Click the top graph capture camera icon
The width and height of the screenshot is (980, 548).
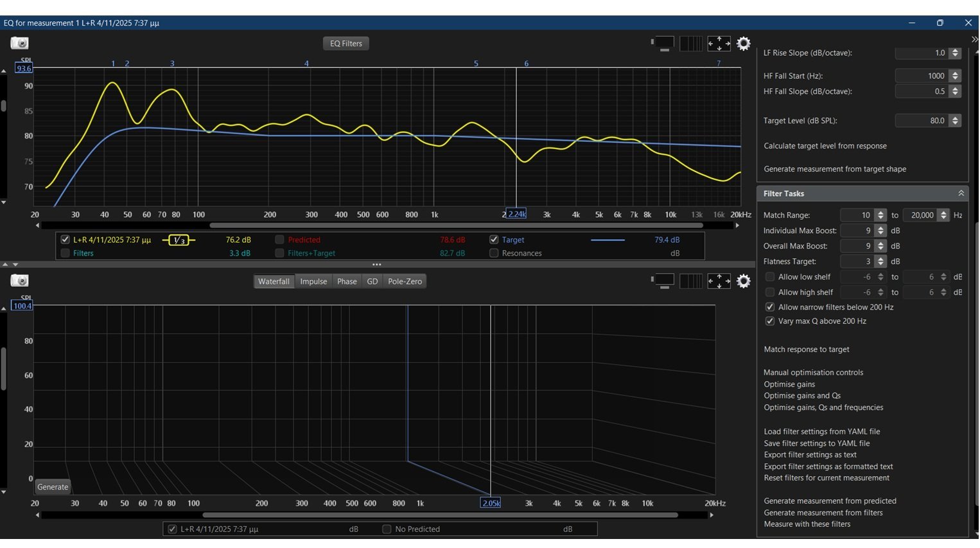(x=19, y=43)
